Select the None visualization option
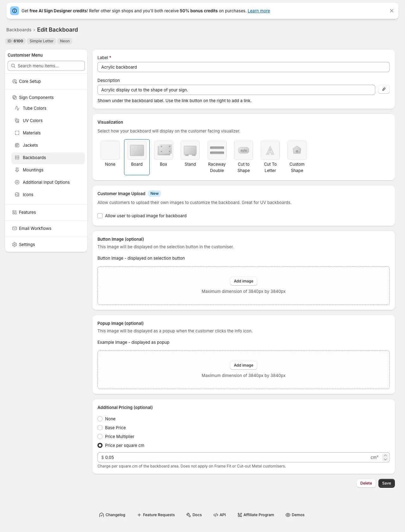The height and width of the screenshot is (532, 405). tap(110, 157)
